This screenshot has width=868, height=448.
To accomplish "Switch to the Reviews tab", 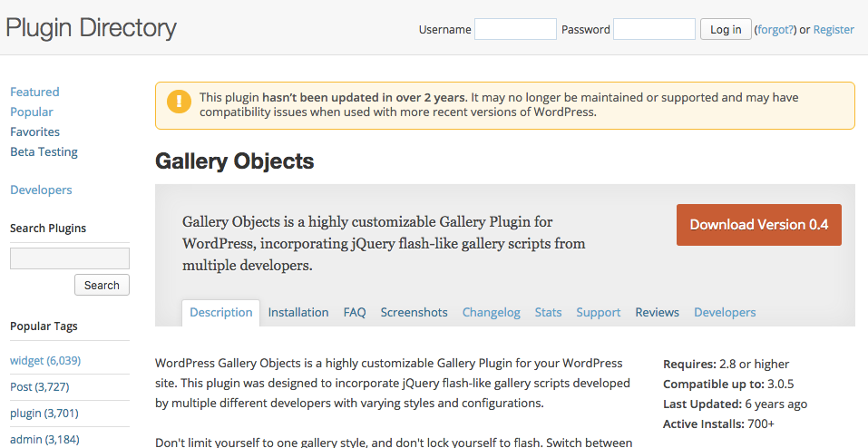I will coord(657,312).
